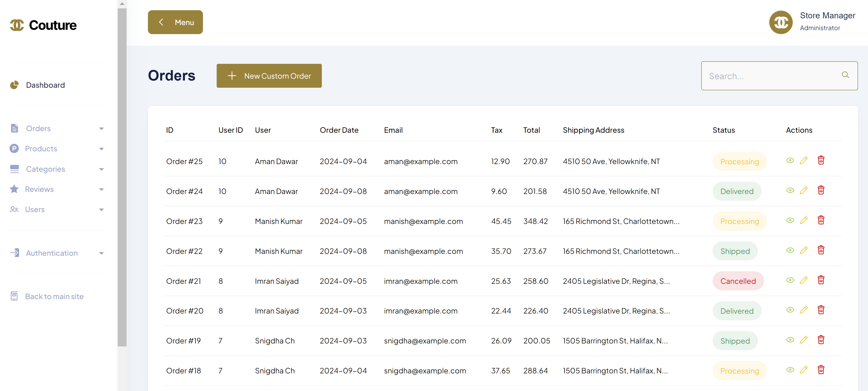Collapse the Authentication dropdown arrow
Screen dimensions: 868x391
101,253
